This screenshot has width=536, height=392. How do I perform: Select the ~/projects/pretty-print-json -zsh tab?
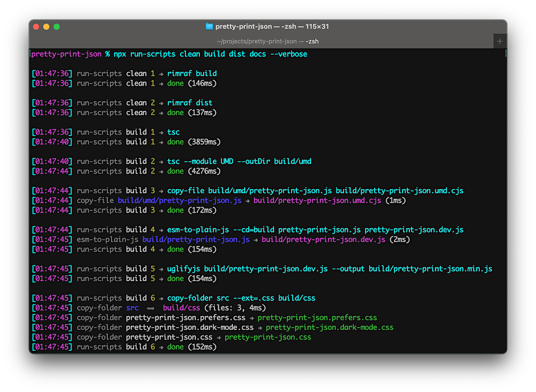tap(267, 41)
